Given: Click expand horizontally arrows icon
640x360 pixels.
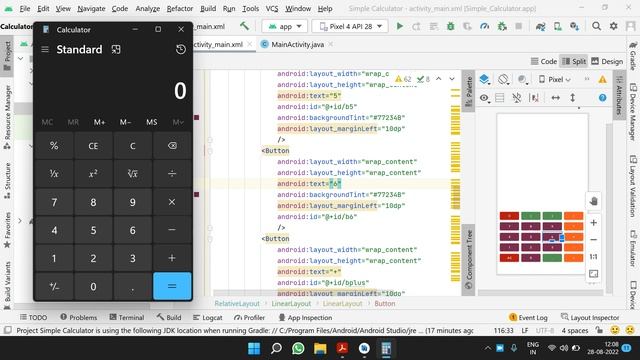Looking at the screenshot, I should coord(556,98).
